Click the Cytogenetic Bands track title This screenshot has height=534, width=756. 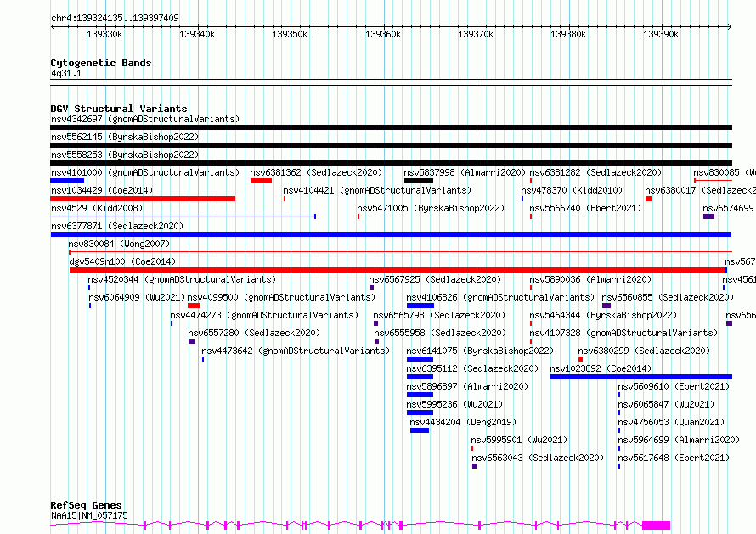pyautogui.click(x=101, y=63)
